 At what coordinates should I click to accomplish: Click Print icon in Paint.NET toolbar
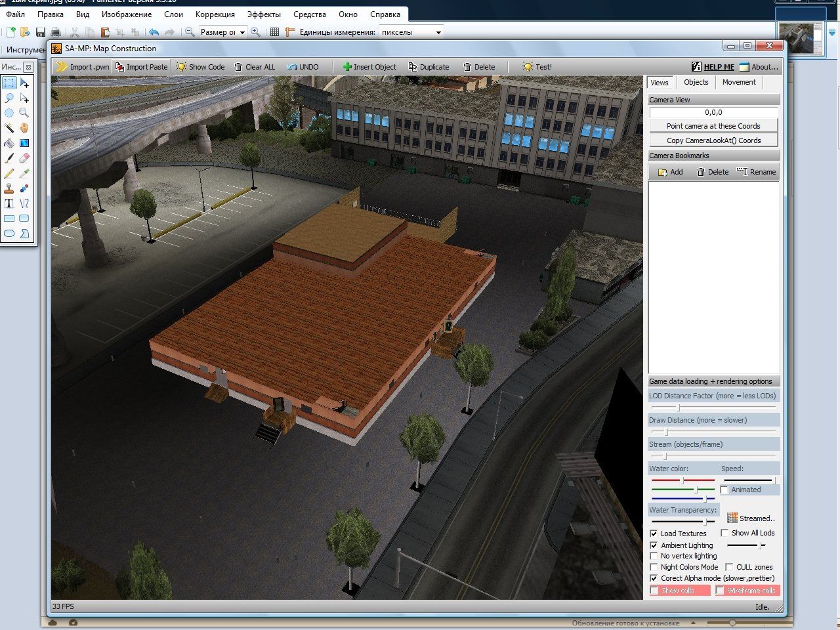[56, 32]
